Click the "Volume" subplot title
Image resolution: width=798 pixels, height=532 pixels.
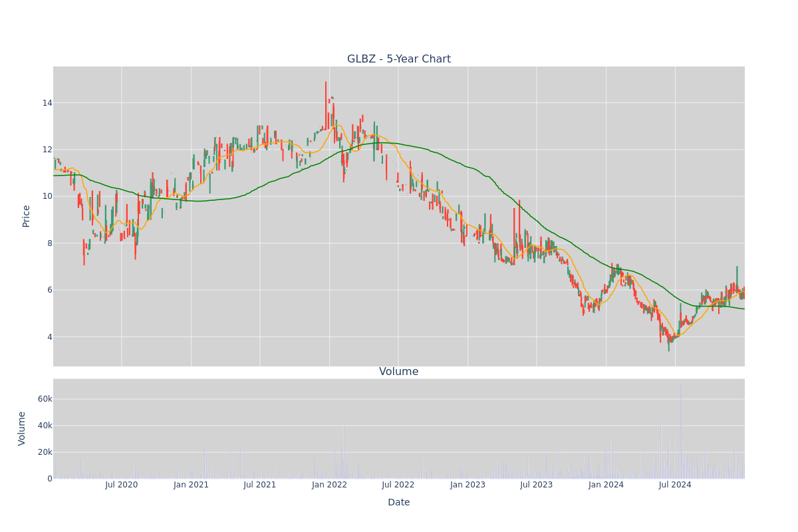(399, 372)
